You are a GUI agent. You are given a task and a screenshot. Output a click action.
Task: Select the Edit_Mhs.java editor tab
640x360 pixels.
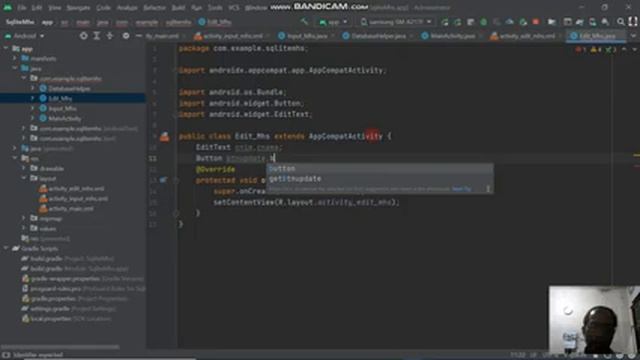(x=597, y=36)
